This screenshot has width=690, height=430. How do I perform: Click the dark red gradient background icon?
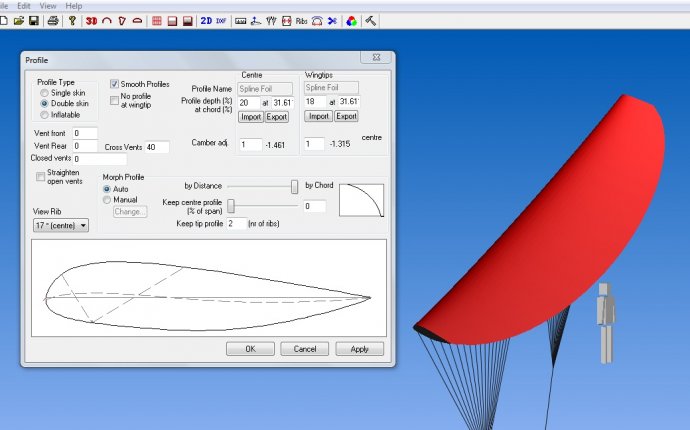pyautogui.click(x=188, y=21)
